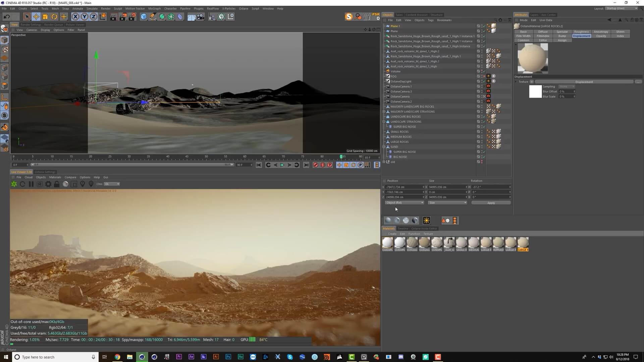Select the Rotate tool in top toolbar
The image size is (644, 362).
point(54,16)
